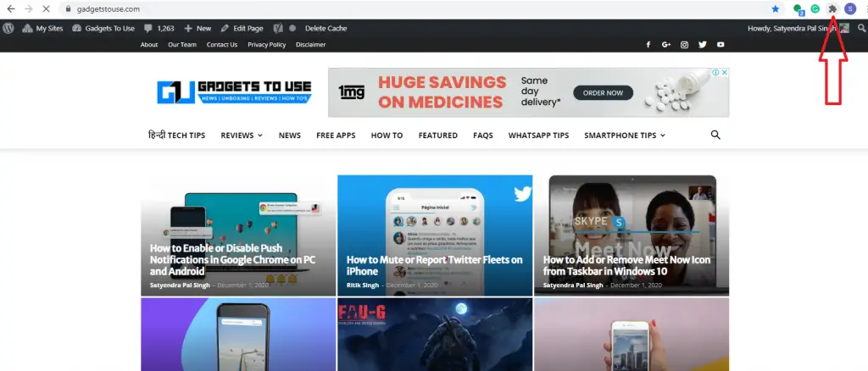This screenshot has width=868, height=371.
Task: Open the YouTube social icon
Action: pyautogui.click(x=721, y=45)
